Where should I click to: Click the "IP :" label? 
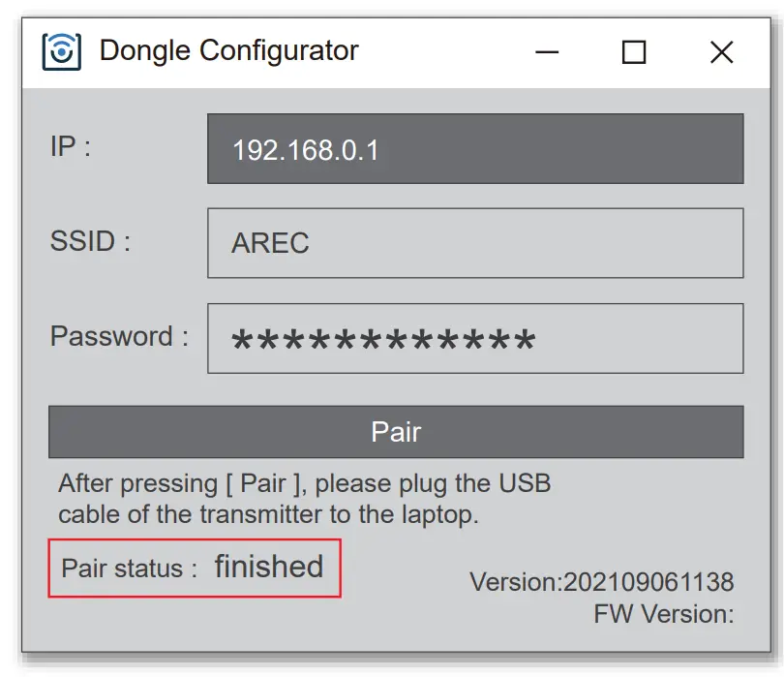click(71, 147)
